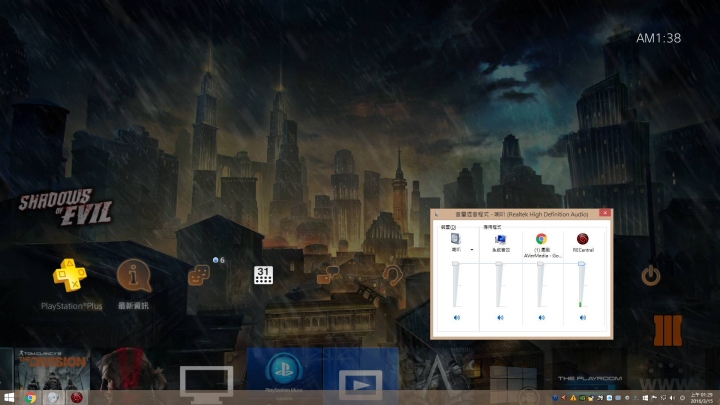Open the video player play-button tile
720x405 pixels.
point(360,370)
